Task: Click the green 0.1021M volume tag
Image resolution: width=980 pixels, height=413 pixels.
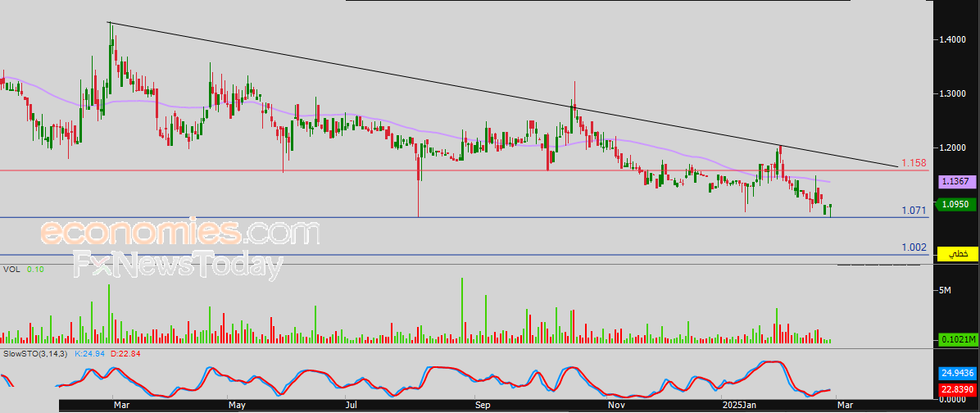Action: click(x=957, y=340)
